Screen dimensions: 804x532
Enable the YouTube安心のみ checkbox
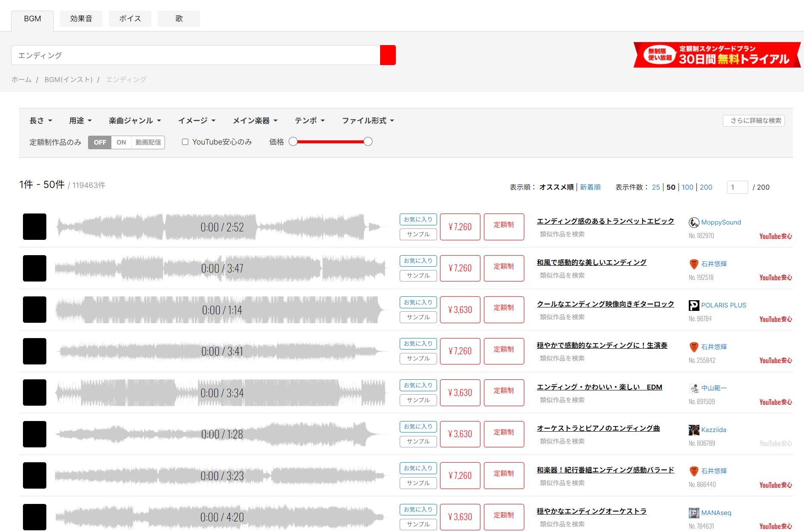[185, 142]
